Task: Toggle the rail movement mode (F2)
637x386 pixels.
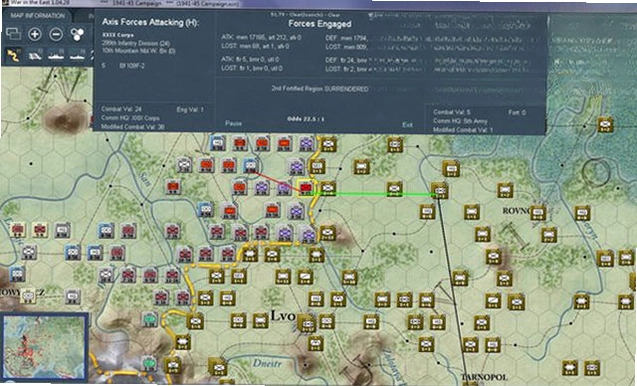Action: [x=35, y=55]
